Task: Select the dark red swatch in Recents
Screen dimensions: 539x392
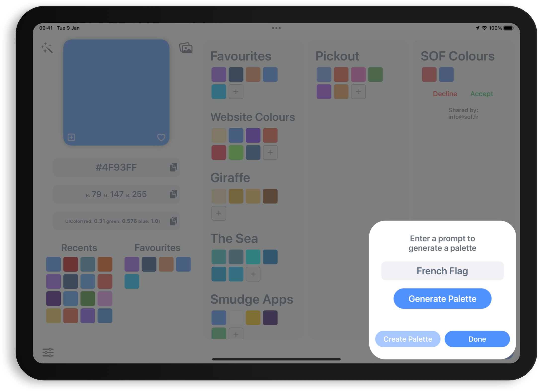Action: pyautogui.click(x=71, y=264)
